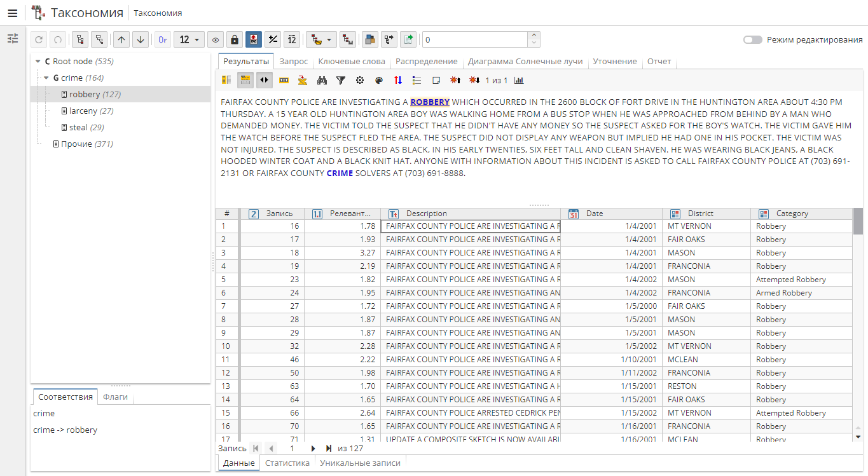This screenshot has width=868, height=476.
Task: Click the highlighted ROBBERY link in text
Action: point(430,102)
